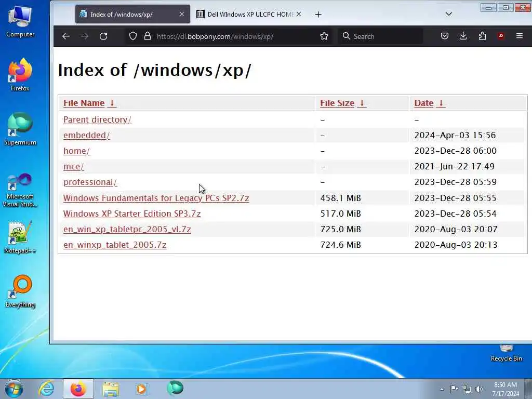
Task: Download en_win_xp_tabletpc_2005_vl.7z
Action: click(127, 229)
